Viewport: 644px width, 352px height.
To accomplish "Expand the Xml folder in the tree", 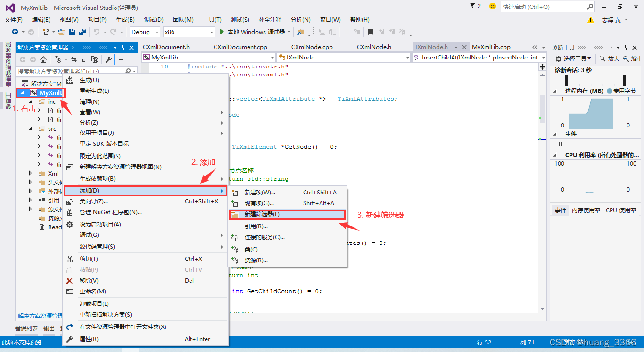I will 31,173.
